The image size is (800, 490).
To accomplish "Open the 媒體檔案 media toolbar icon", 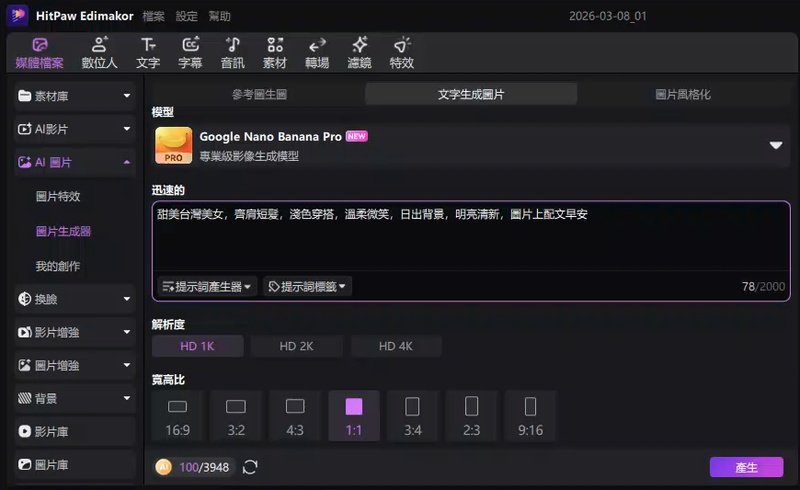I will [40, 53].
